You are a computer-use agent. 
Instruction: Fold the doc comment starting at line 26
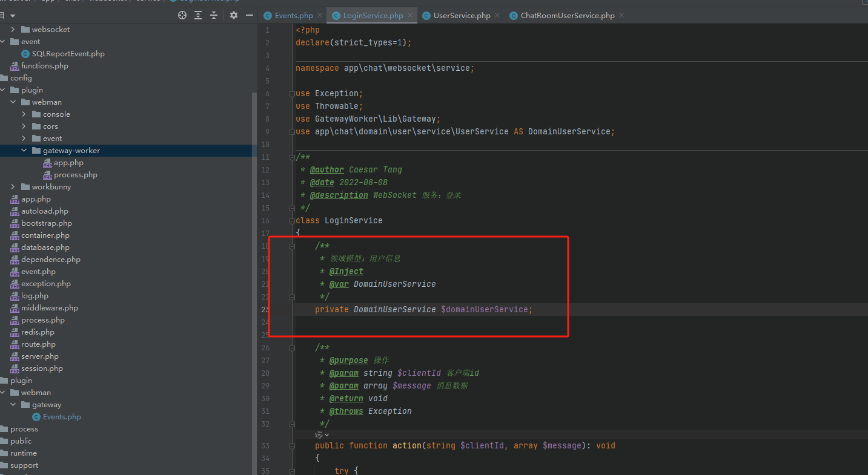[x=292, y=348]
